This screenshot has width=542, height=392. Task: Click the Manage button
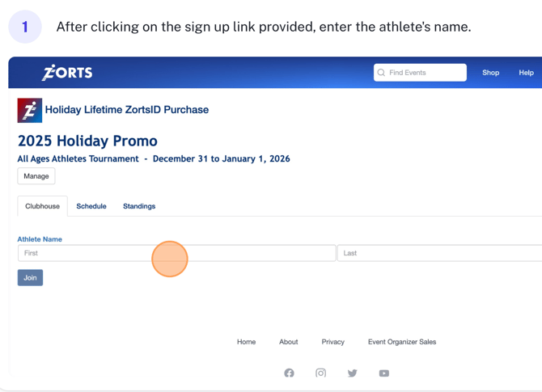[36, 176]
